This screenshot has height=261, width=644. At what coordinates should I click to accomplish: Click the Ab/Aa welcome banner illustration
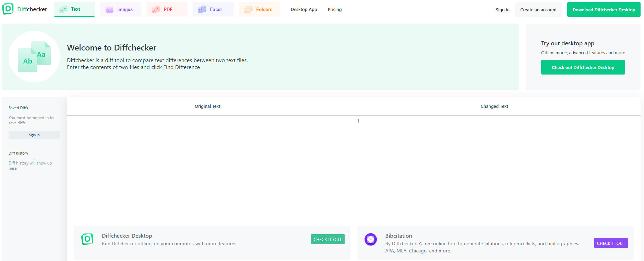coord(34,57)
